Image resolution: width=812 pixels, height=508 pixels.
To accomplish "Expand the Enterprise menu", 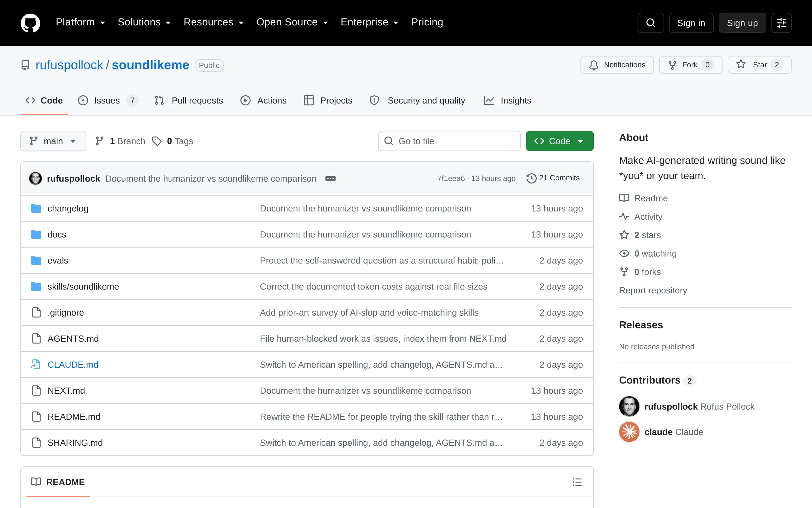I will click(x=370, y=22).
